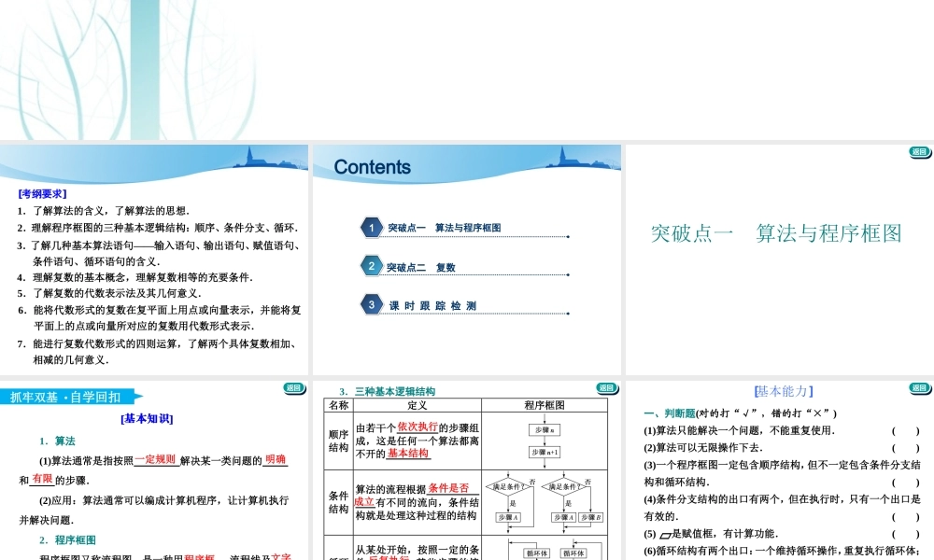This screenshot has height=560, width=934.
Task: Switch to the Contents slide header
Action: pyautogui.click(x=373, y=166)
